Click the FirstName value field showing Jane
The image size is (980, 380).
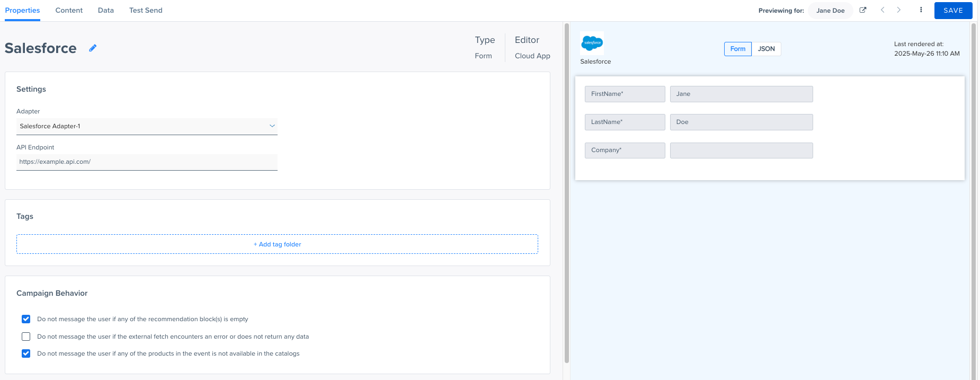pos(741,94)
